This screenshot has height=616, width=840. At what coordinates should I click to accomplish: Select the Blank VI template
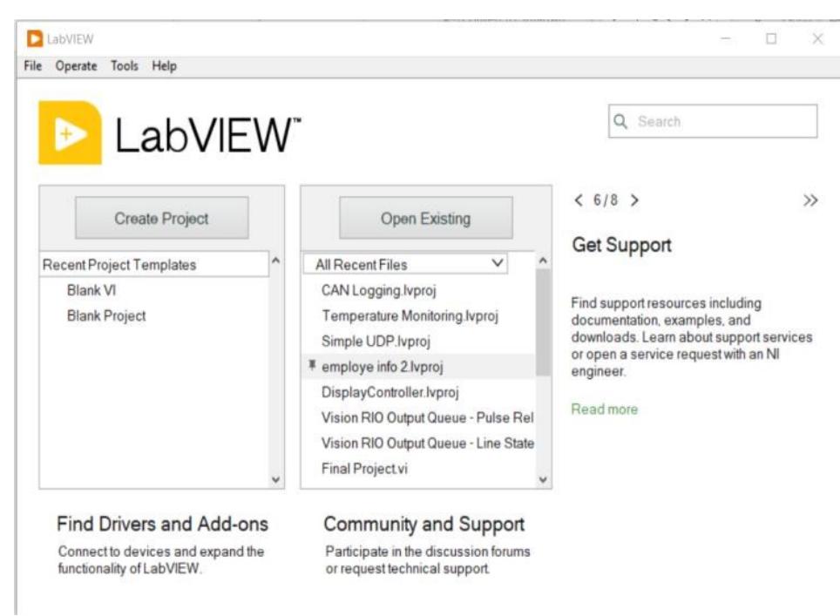click(x=91, y=290)
